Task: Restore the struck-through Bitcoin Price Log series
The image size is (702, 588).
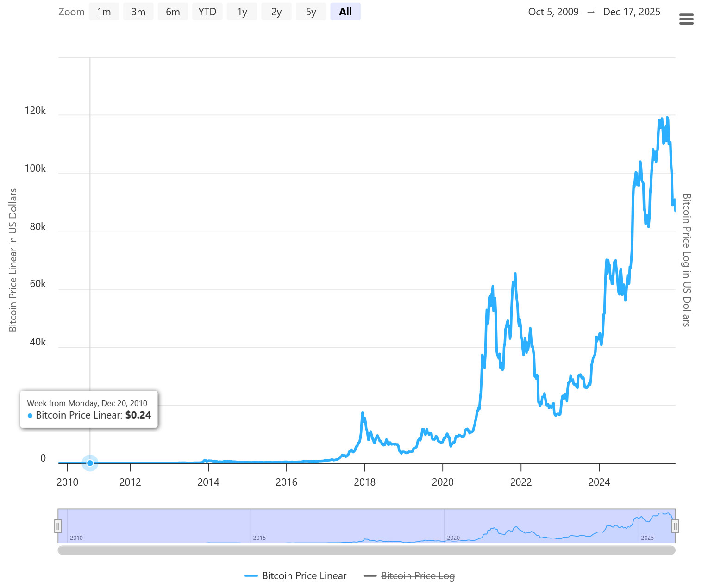Action: pyautogui.click(x=417, y=575)
